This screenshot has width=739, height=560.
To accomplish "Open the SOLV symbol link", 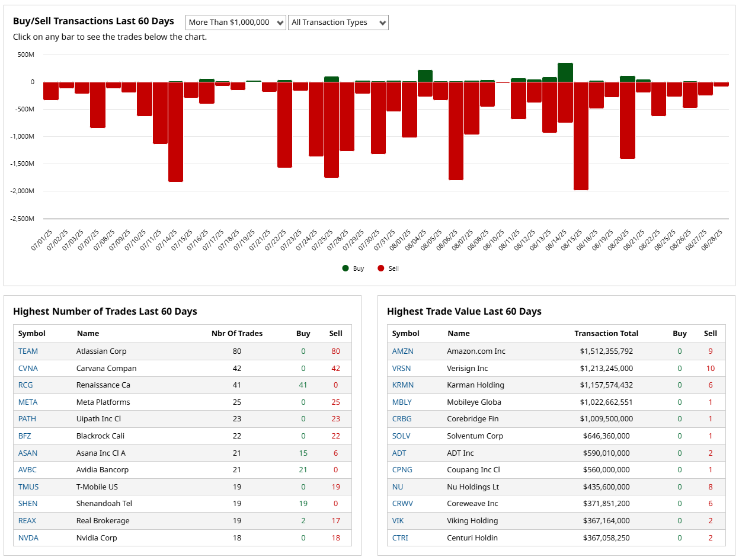I will 401,436.
